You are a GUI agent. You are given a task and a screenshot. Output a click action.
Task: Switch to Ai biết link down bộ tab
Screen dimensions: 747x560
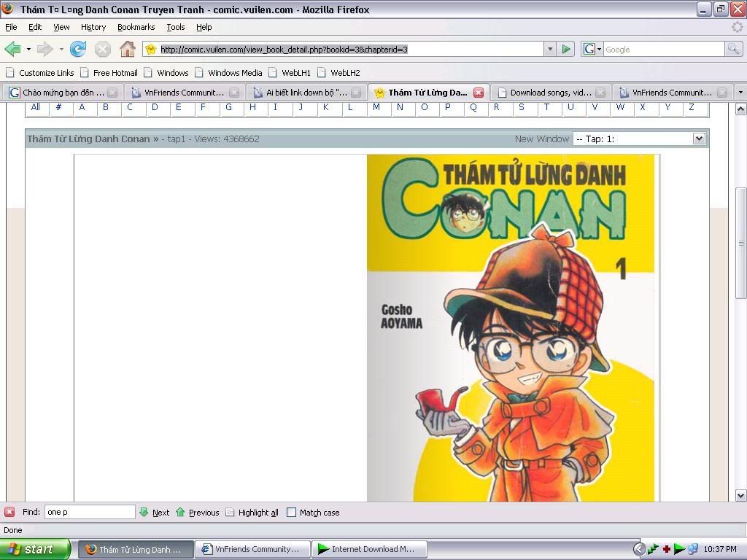[306, 93]
